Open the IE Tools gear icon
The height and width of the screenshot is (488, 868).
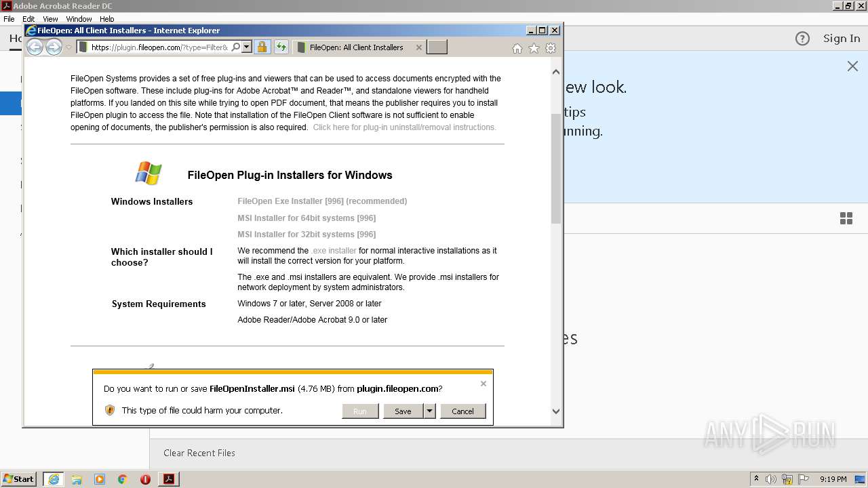[x=551, y=48]
